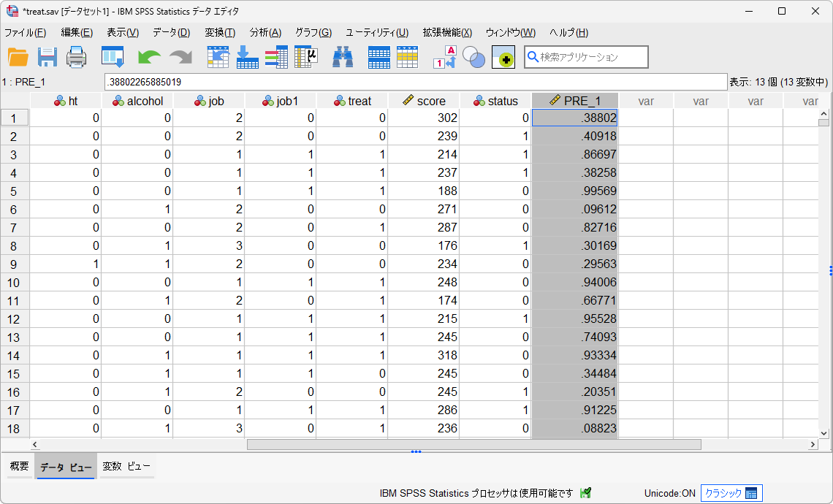This screenshot has height=504, width=833.
Task: Click the processor ready status icon
Action: coord(585,493)
